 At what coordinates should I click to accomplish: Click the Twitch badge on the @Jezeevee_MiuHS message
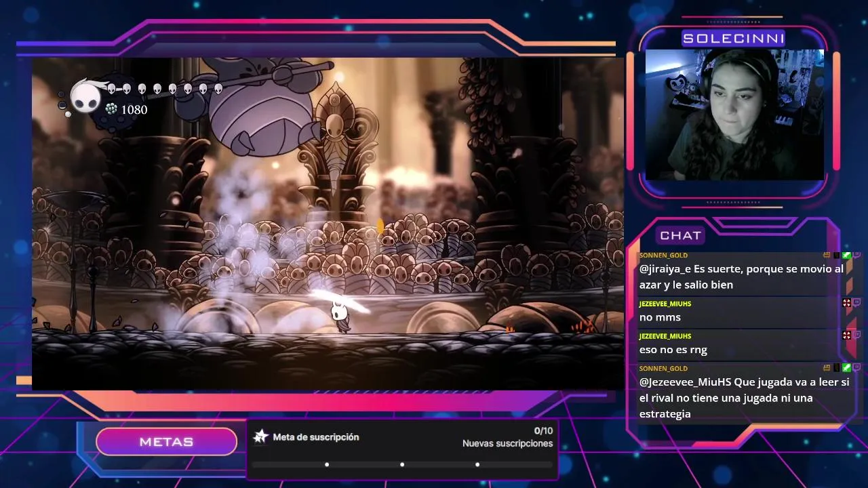[x=856, y=368]
